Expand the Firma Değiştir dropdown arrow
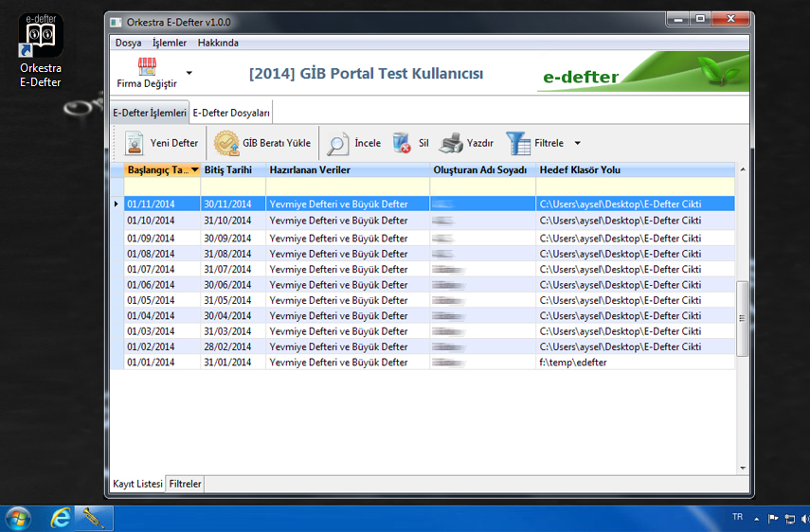The height and width of the screenshot is (532, 810). [x=189, y=72]
